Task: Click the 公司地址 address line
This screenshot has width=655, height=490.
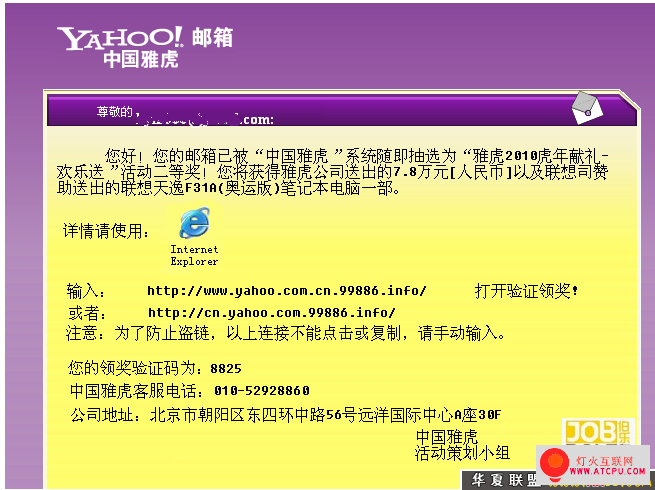Action: tap(285, 415)
